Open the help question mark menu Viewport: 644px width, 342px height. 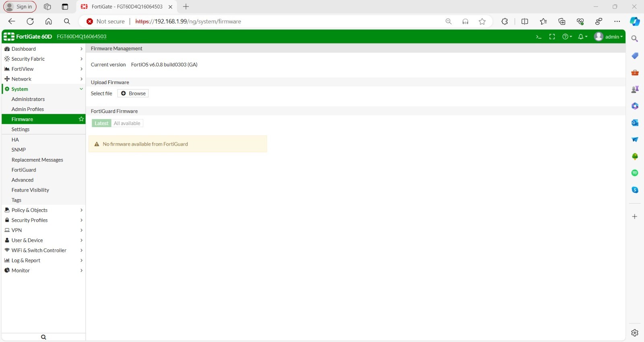click(x=567, y=37)
